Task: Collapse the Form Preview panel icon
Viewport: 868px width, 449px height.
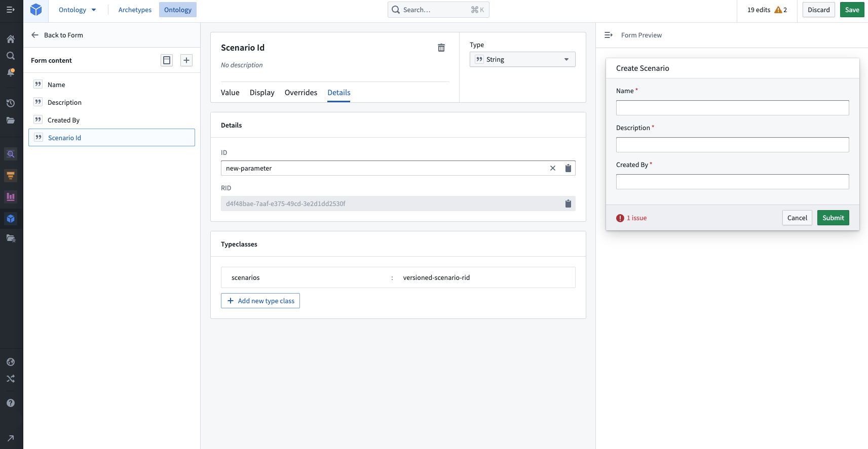Action: [609, 35]
